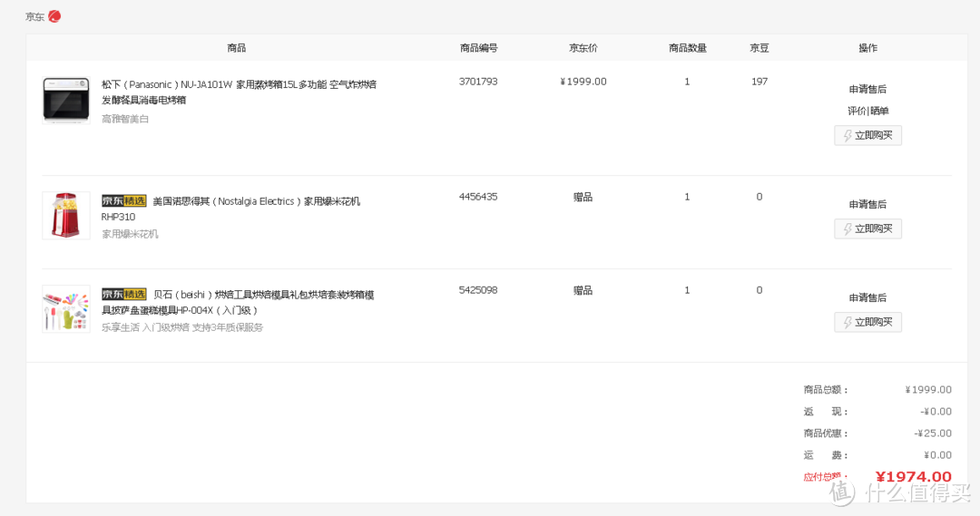
Task: Click the 京东精选 badge on beishi set
Action: (123, 294)
